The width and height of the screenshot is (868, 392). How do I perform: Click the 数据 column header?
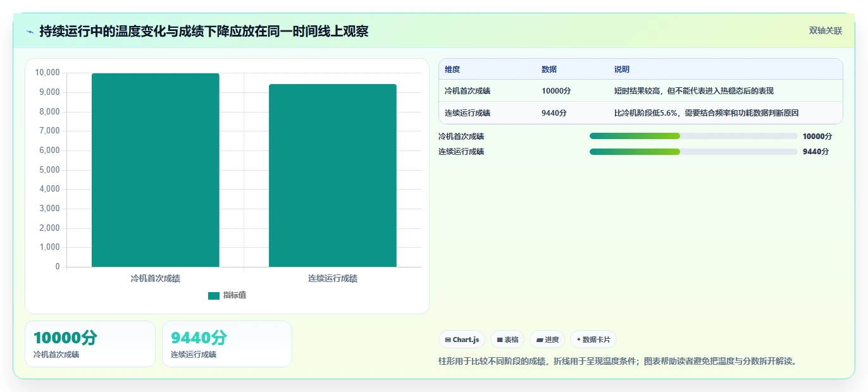pyautogui.click(x=549, y=70)
